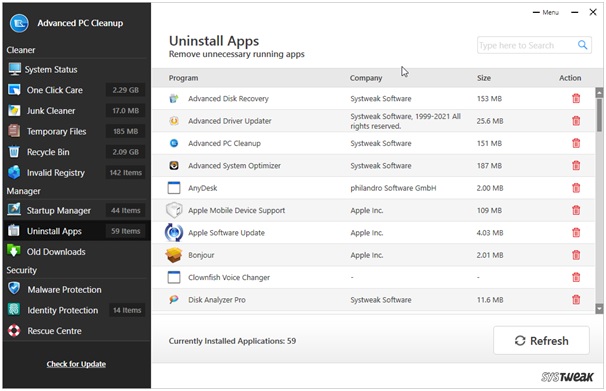Select Uninstall Apps in sidebar
606x391 pixels.
click(76, 231)
